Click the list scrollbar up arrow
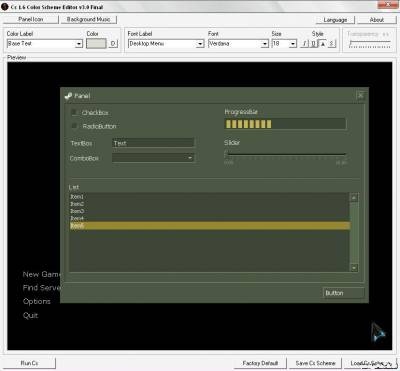Image resolution: width=400 pixels, height=371 pixels. 354,197
